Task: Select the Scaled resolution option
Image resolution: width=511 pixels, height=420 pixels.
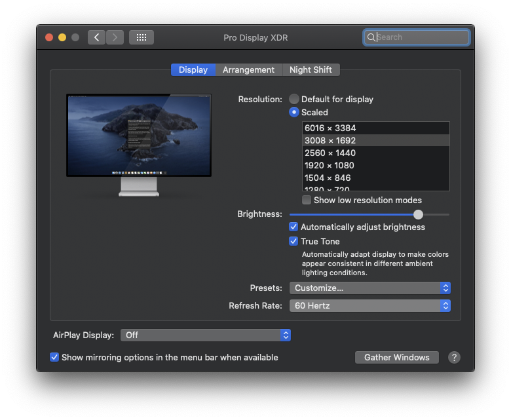Action: tap(294, 112)
